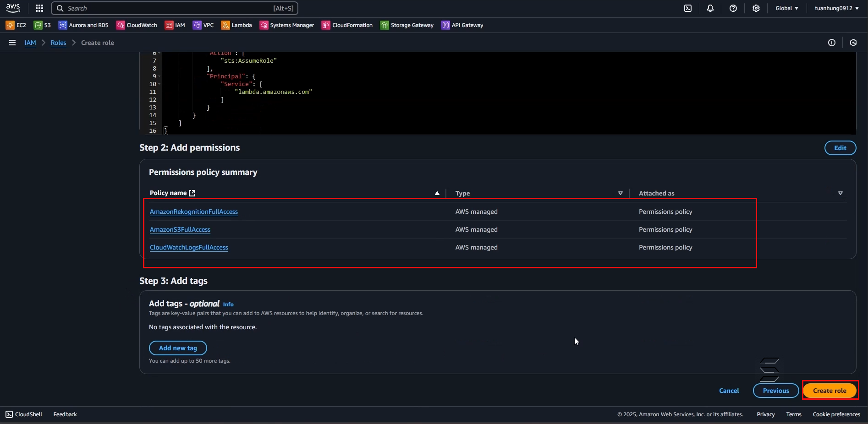The width and height of the screenshot is (868, 424).
Task: Open the IAM favorites shortcut
Action: [175, 25]
